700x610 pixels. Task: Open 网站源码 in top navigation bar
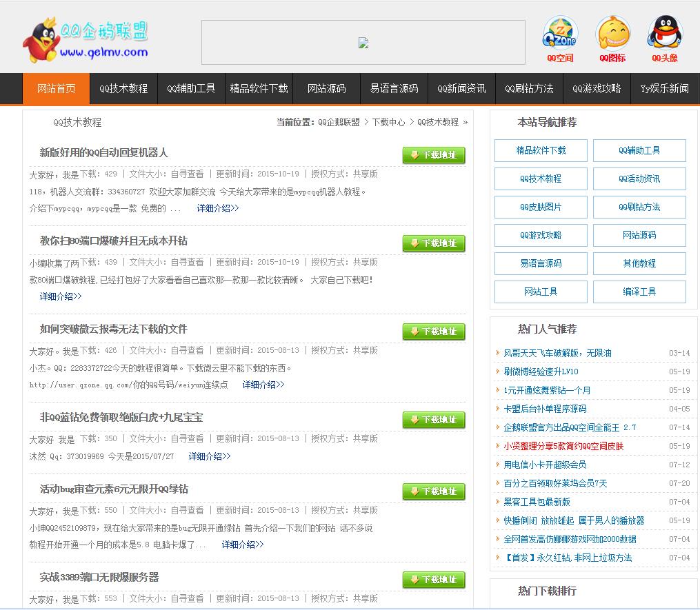(326, 88)
